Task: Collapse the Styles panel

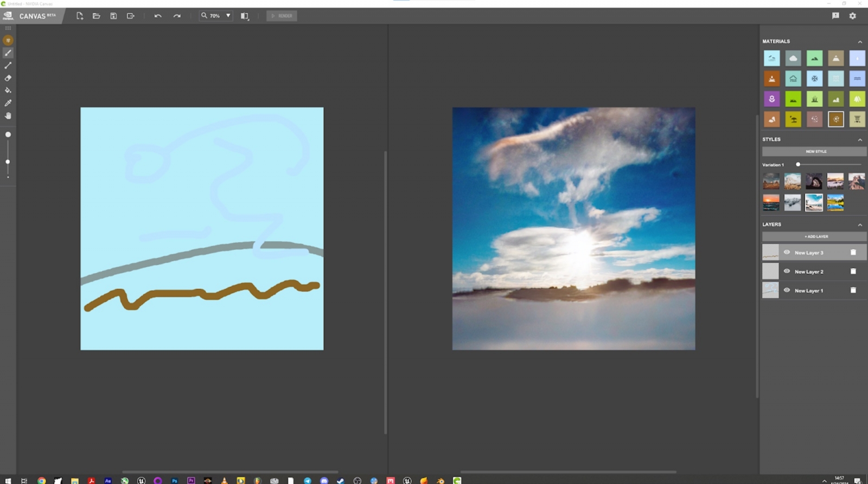Action: (860, 140)
